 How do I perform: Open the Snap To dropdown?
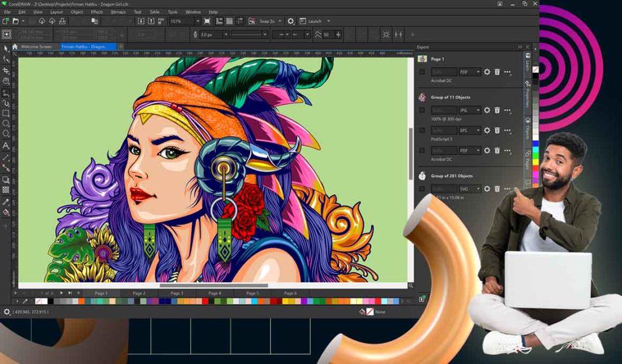pyautogui.click(x=279, y=21)
